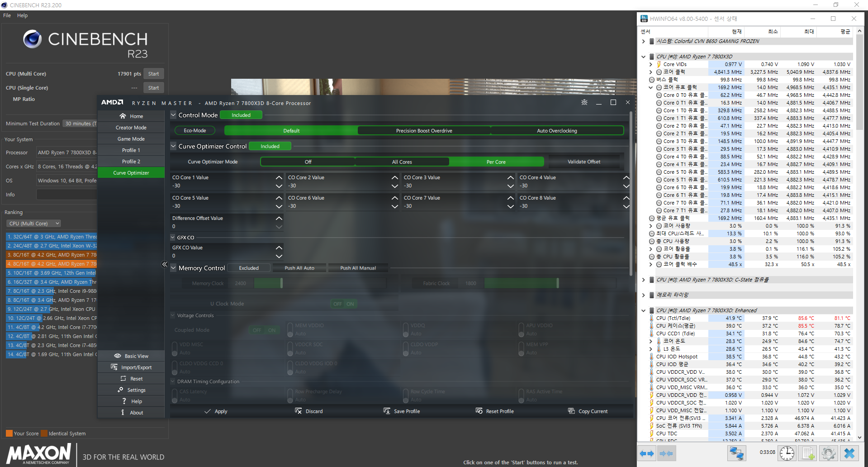
Task: Click Reset Profile in bottom bar
Action: [x=495, y=411]
